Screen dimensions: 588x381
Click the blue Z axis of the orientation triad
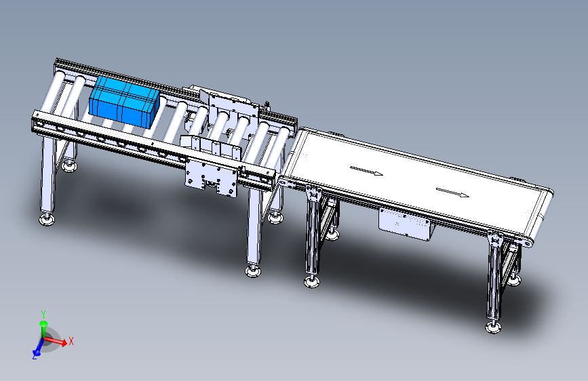38,348
